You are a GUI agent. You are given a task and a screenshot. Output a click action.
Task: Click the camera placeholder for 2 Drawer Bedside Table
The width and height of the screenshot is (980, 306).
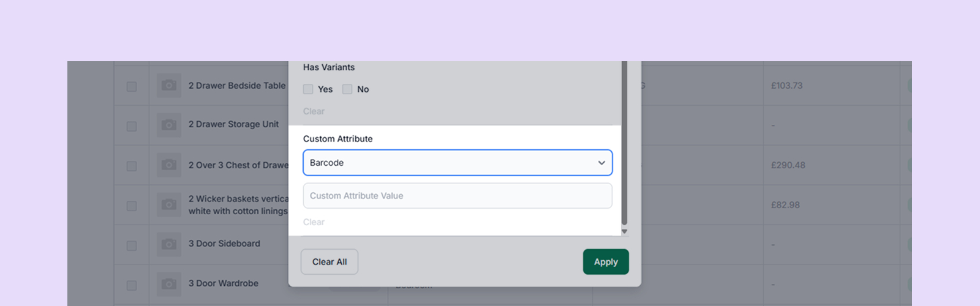[x=169, y=86]
